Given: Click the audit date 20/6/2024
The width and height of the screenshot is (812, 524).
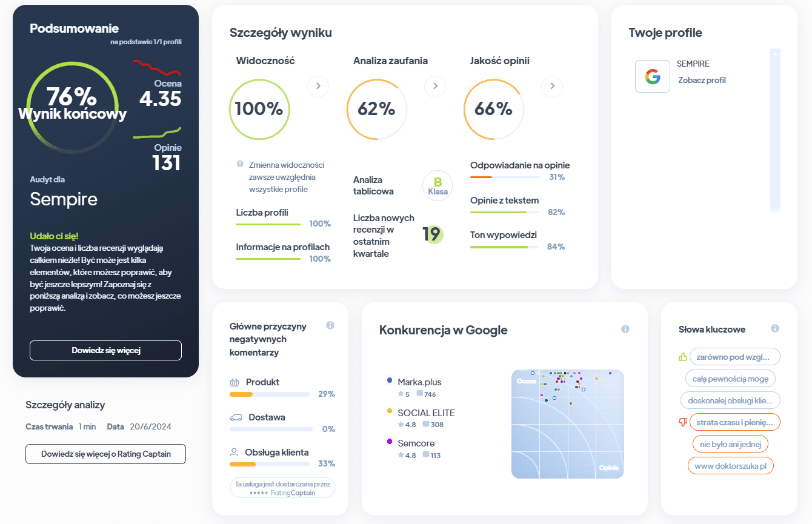Looking at the screenshot, I should click(x=150, y=426).
